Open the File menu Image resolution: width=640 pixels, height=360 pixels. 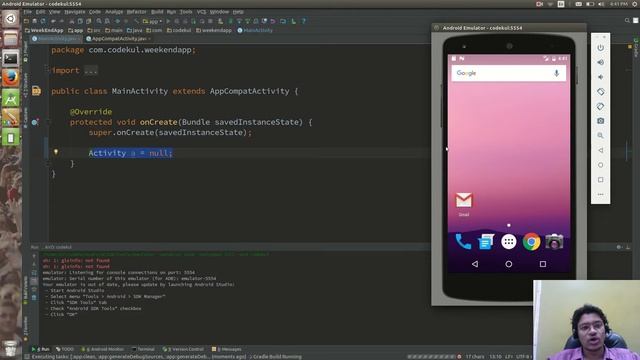(x=27, y=12)
